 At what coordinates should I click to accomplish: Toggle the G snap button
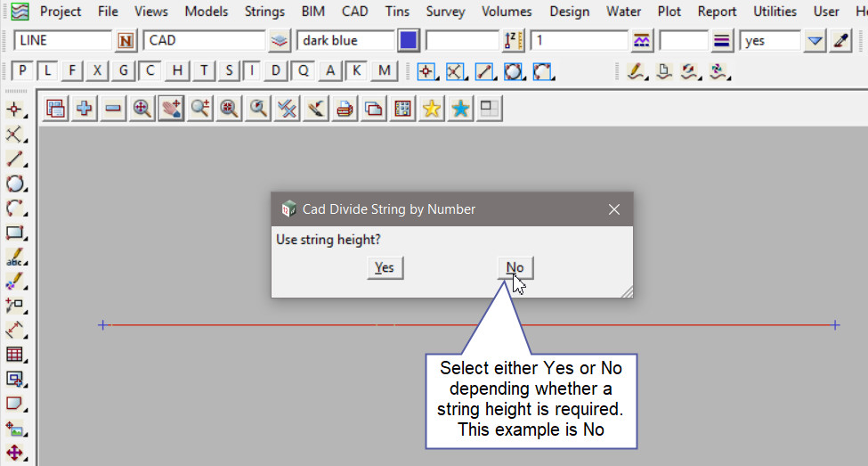[124, 71]
